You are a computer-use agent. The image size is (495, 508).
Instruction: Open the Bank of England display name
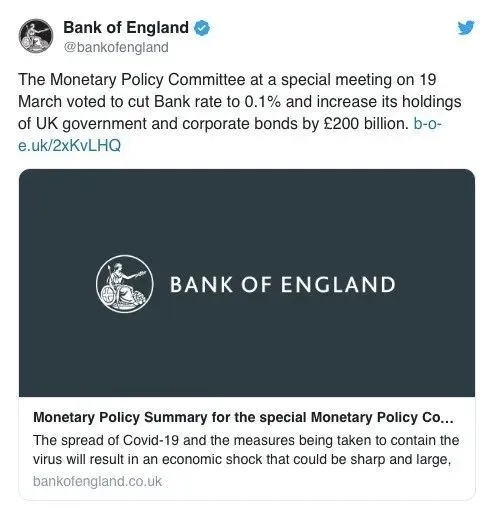coord(126,27)
